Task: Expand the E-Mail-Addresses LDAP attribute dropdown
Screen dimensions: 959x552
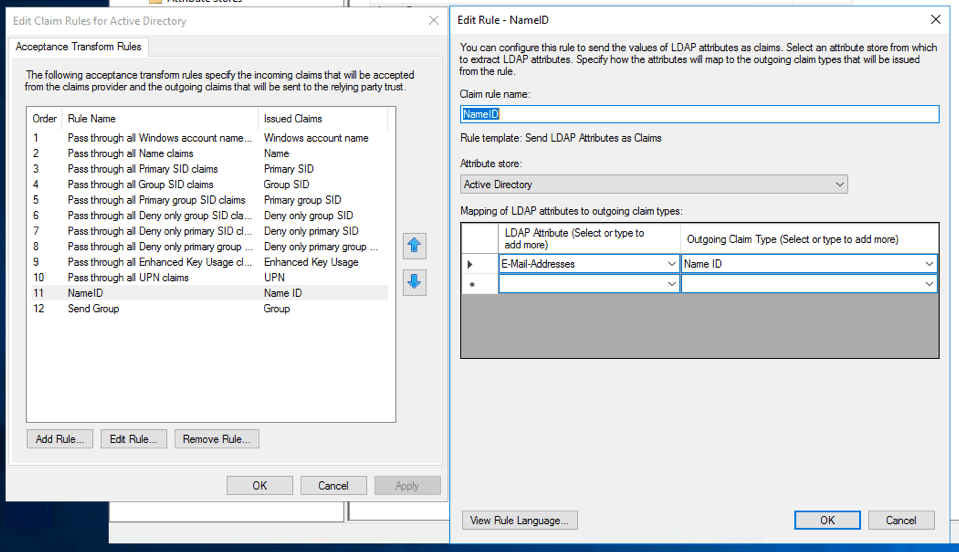Action: coord(671,264)
